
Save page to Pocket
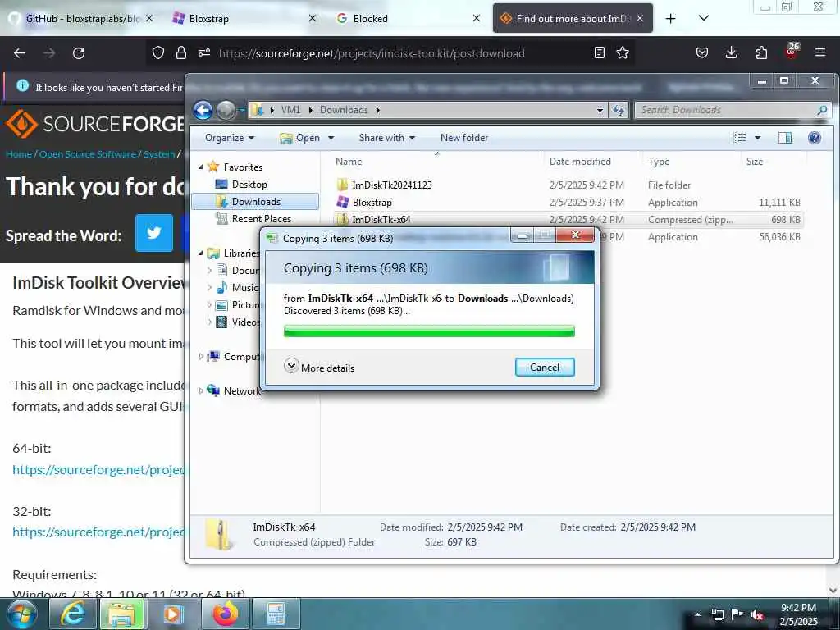point(702,52)
